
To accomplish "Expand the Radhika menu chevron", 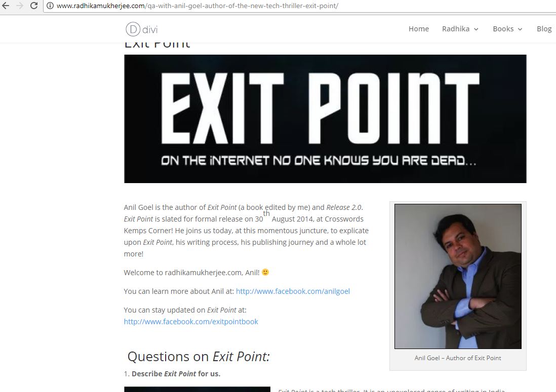I will tap(476, 29).
